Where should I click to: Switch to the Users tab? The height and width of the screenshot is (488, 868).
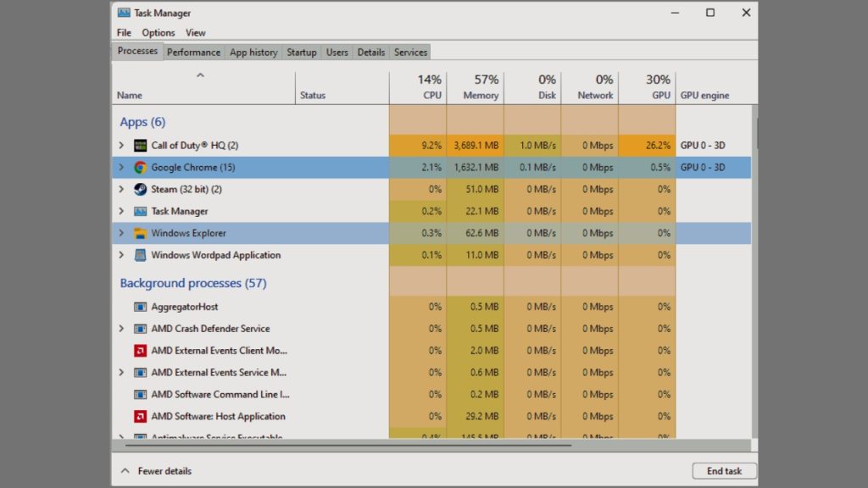[337, 52]
